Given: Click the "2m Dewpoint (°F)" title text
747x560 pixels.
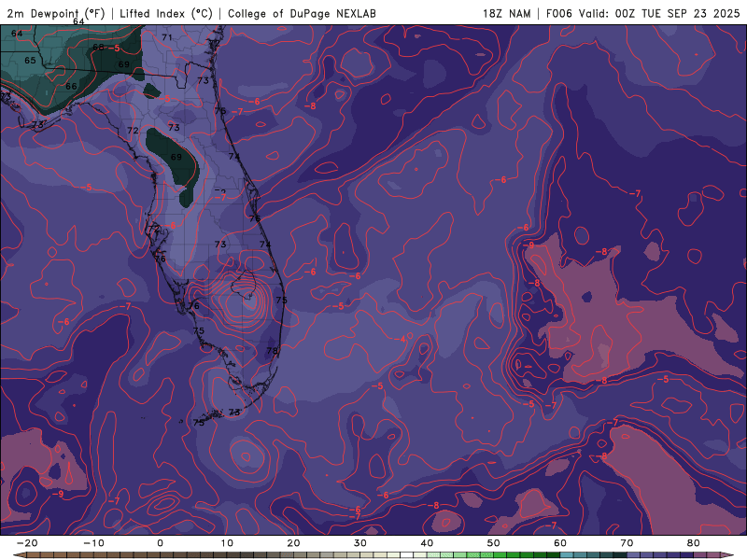Looking at the screenshot, I should click(x=56, y=13).
